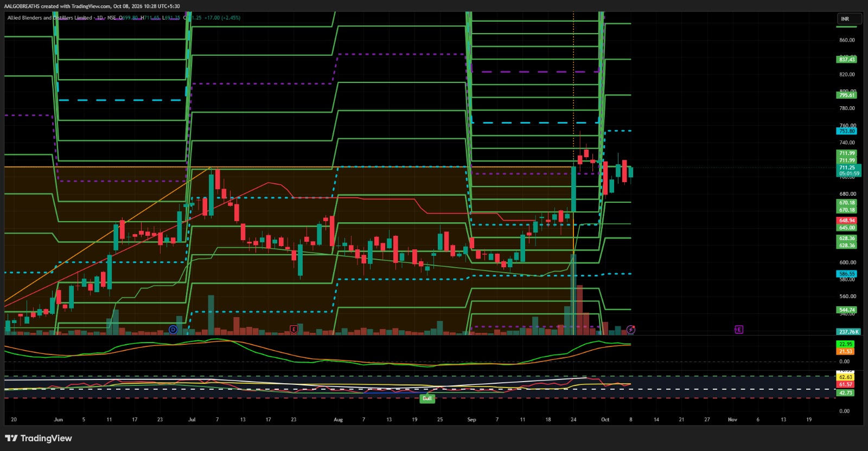The image size is (868, 451).
Task: Select the 837.43 green price label
Action: click(847, 59)
